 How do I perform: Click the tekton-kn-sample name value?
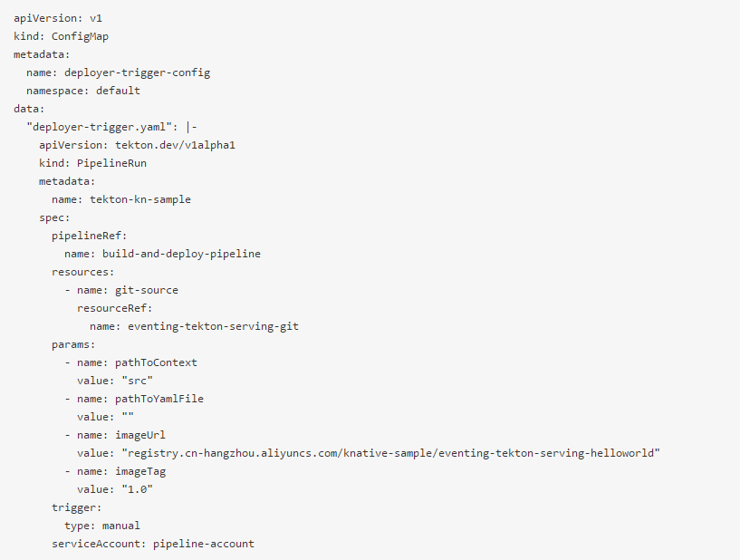click(140, 199)
